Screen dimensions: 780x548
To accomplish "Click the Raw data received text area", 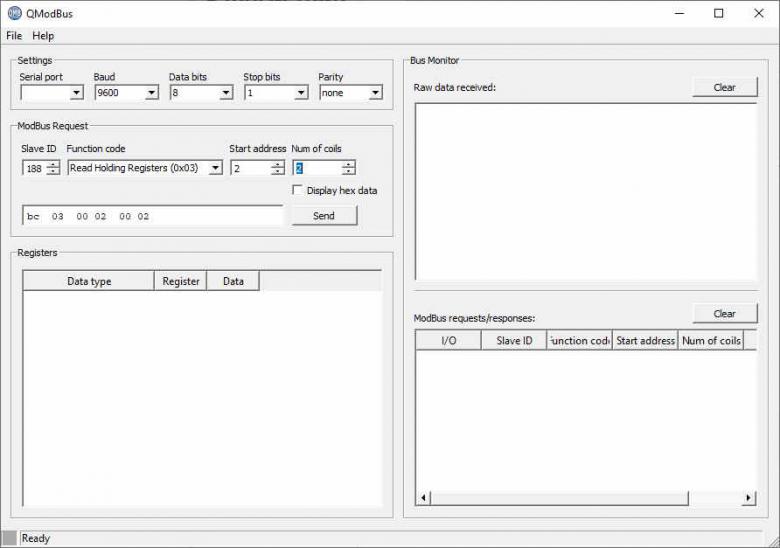I will coord(586,192).
